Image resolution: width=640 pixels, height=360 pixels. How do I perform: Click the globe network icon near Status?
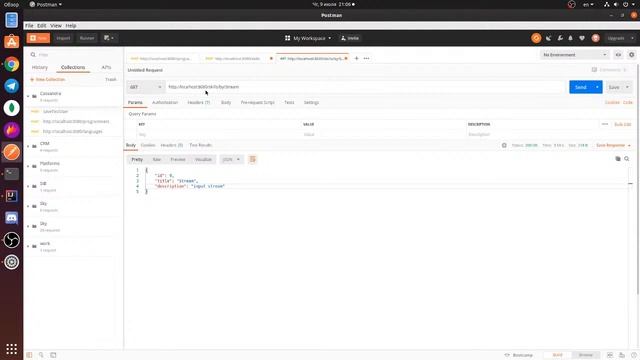coord(504,145)
